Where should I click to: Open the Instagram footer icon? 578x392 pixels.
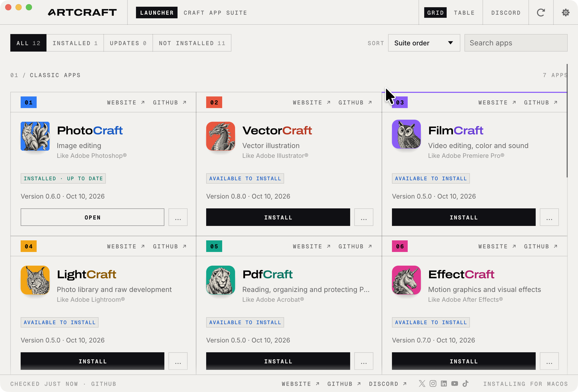(x=433, y=383)
